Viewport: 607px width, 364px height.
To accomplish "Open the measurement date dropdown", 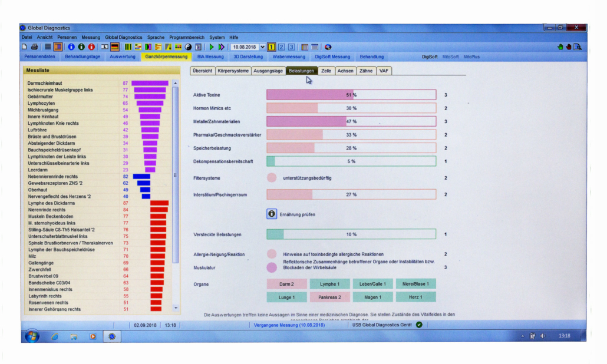I will (x=262, y=47).
